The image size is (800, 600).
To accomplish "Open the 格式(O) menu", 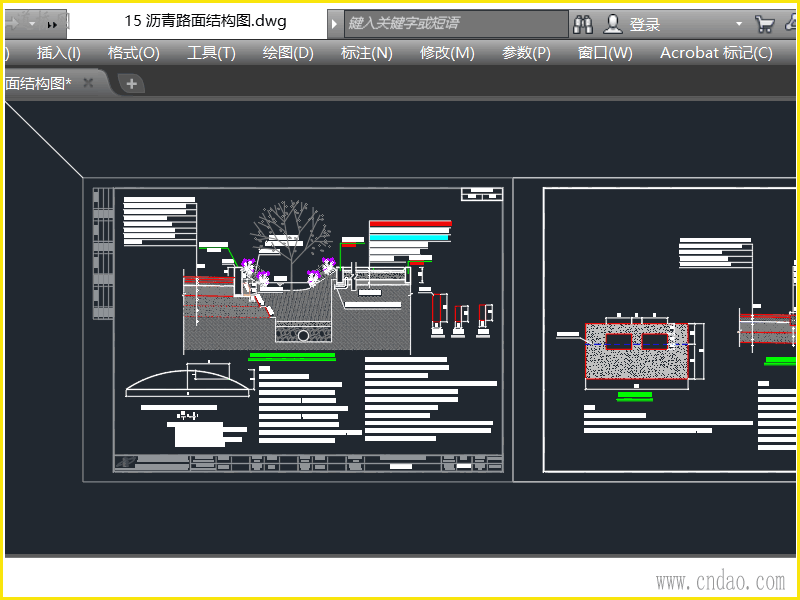I will [x=134, y=53].
